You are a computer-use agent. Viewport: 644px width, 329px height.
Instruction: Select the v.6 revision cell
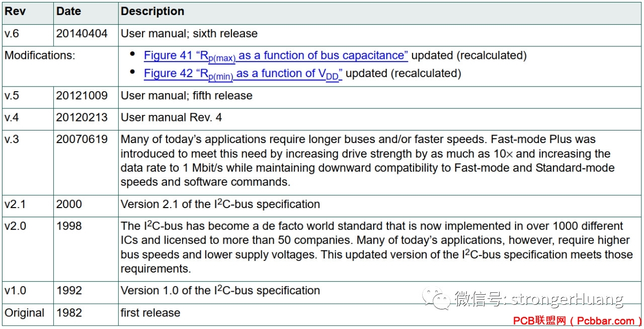pos(28,34)
